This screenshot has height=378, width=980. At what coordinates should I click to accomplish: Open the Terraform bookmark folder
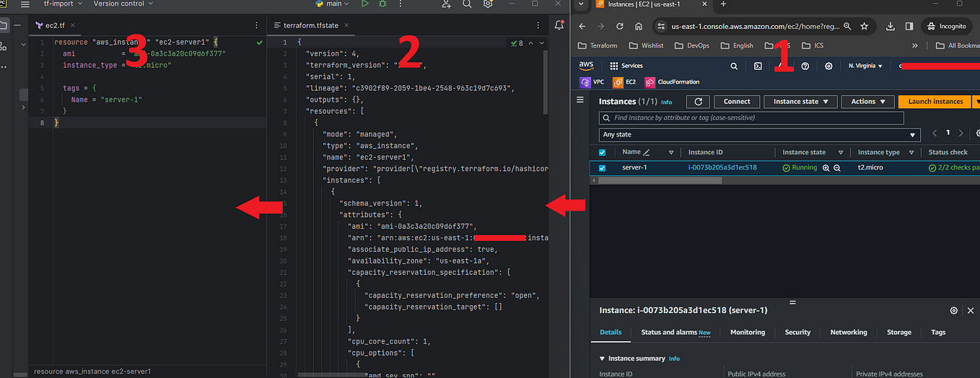(x=598, y=45)
